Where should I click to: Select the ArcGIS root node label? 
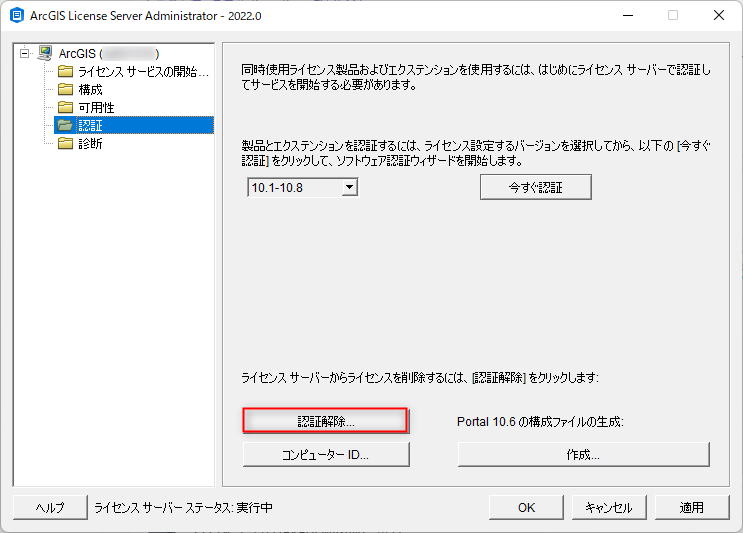pyautogui.click(x=109, y=54)
